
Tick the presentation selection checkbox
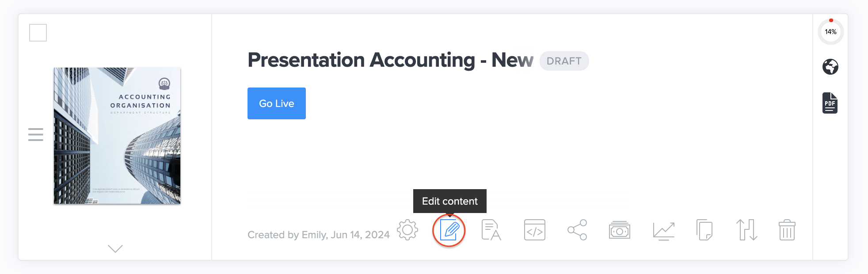[x=38, y=33]
